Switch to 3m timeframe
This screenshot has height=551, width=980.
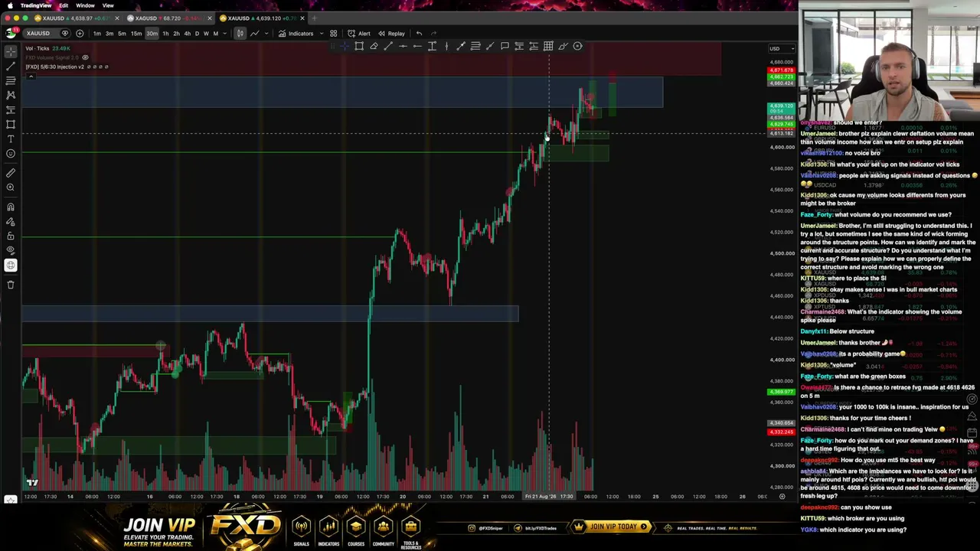click(x=109, y=33)
